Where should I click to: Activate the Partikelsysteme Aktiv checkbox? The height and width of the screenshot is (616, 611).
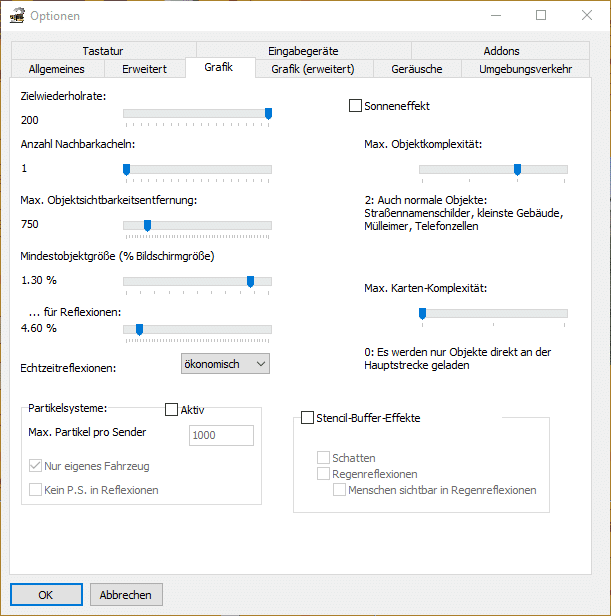tap(171, 409)
